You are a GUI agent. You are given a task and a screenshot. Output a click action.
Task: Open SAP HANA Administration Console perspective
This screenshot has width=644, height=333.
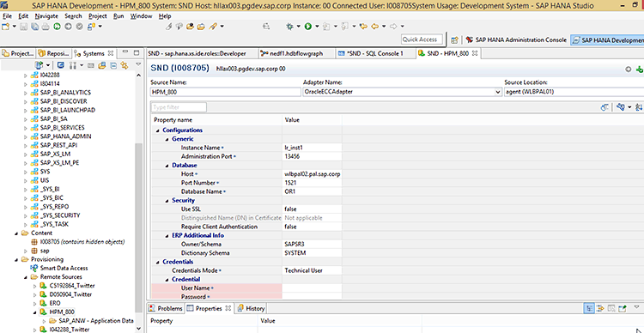517,39
